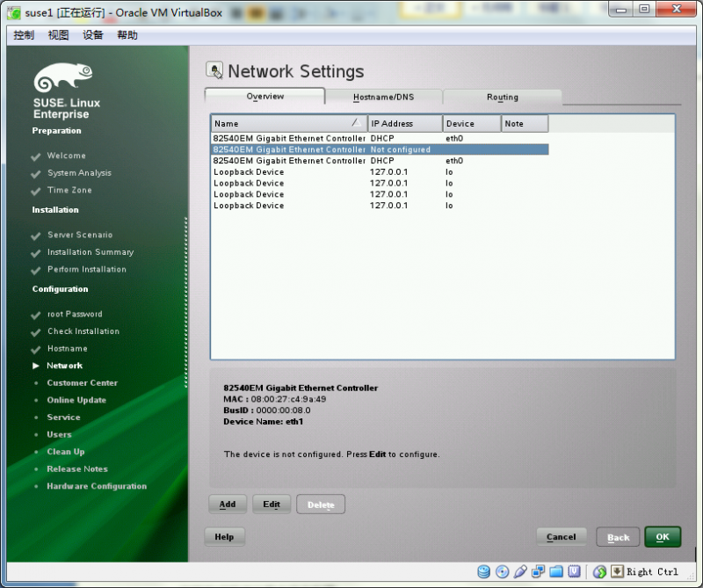Viewport: 703px width, 588px height.
Task: Toggle the keyboard capture icon near Right Ctrl
Action: (616, 571)
